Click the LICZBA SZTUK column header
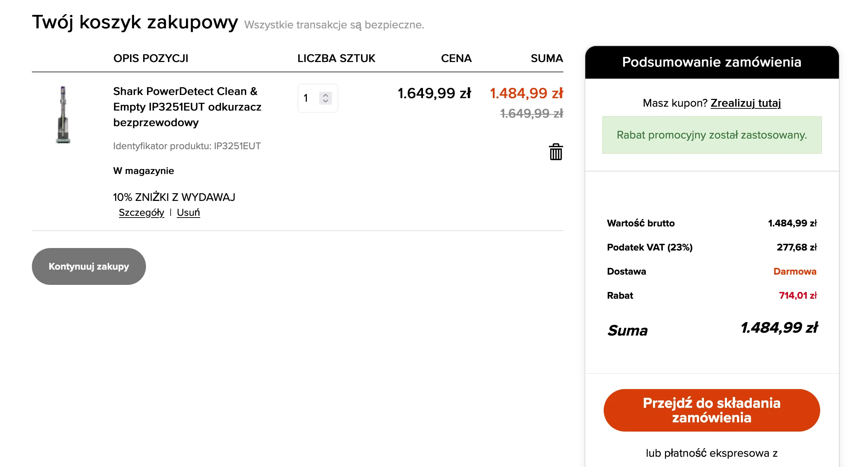868x467 pixels. [336, 58]
